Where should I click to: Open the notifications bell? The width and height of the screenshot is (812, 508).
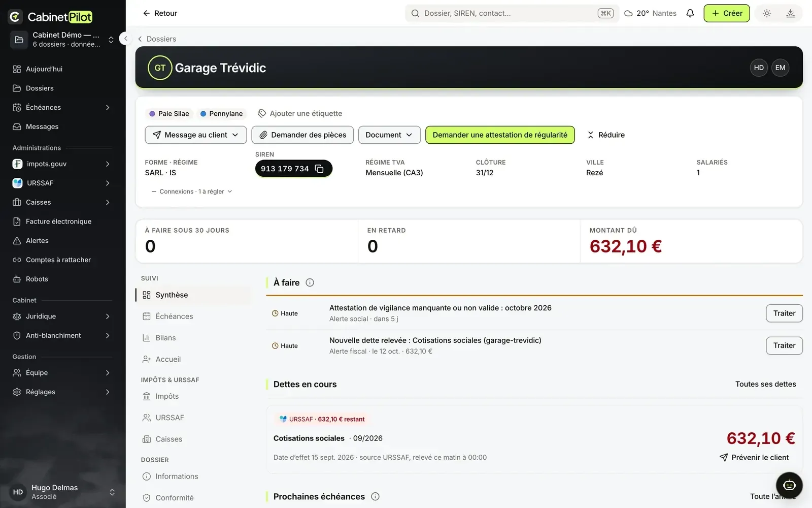pos(690,13)
